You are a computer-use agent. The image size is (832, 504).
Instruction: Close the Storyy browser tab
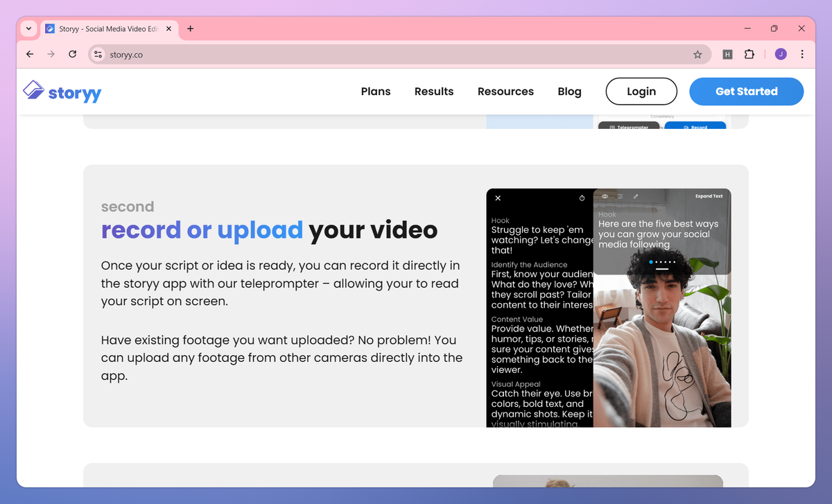(168, 28)
